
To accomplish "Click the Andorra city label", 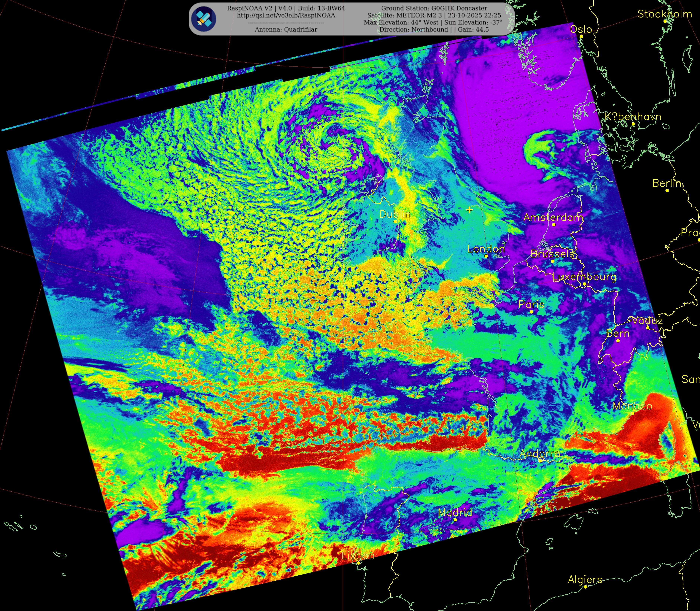I will (540, 453).
